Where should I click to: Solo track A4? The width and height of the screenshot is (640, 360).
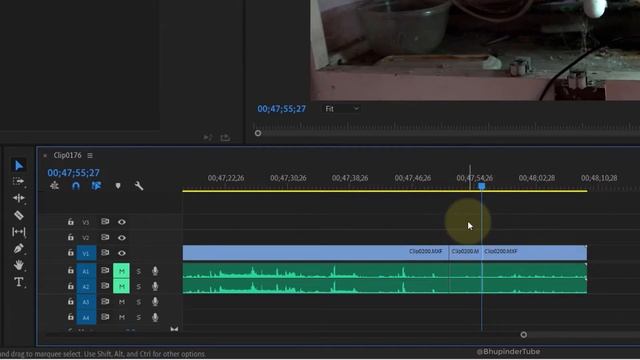tap(139, 318)
